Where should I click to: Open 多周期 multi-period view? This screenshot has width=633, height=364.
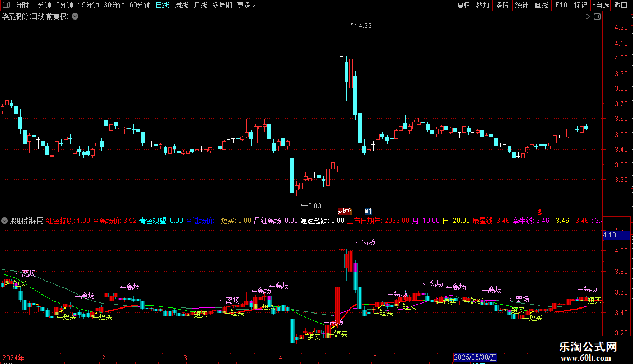point(222,5)
